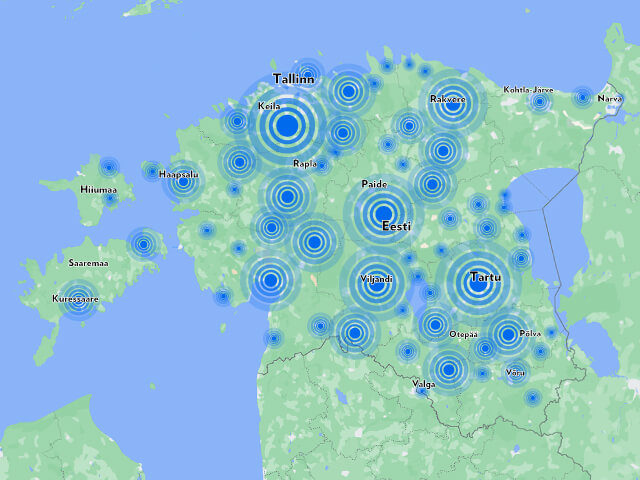
Task: Select the small marker under Valga label
Action: coord(421,391)
